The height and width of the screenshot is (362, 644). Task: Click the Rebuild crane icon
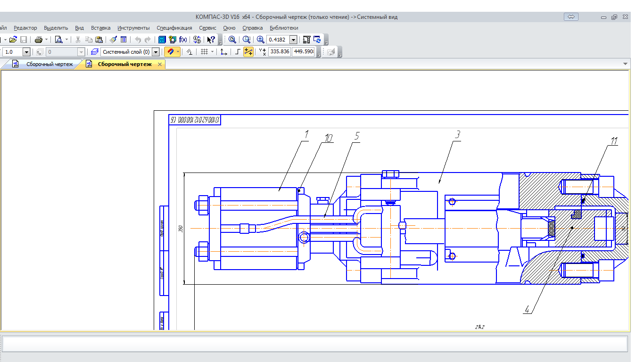click(x=306, y=40)
